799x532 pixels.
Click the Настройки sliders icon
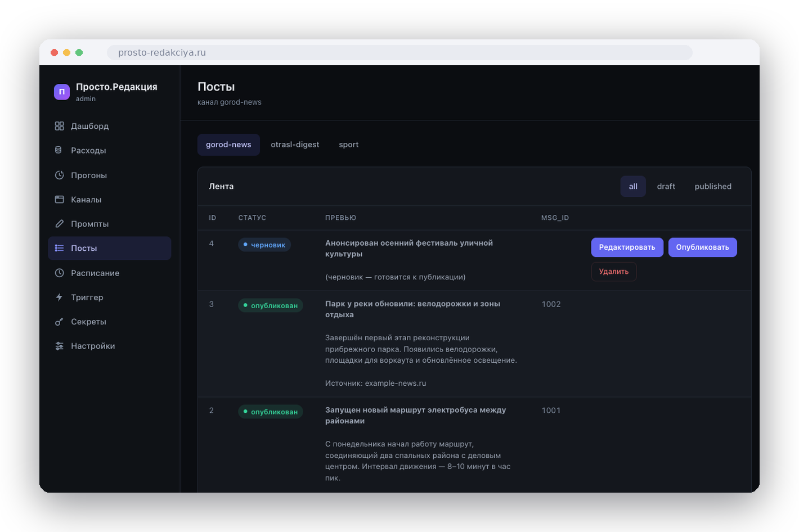(59, 346)
